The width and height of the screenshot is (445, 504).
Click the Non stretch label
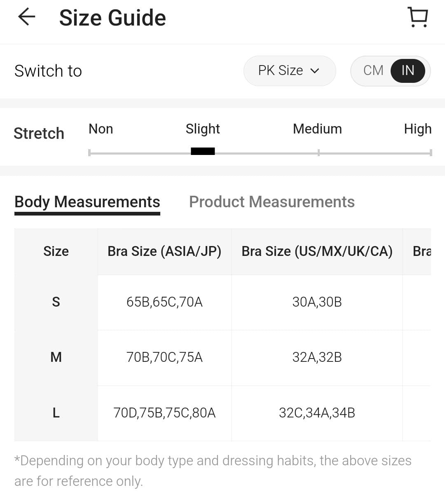click(101, 129)
